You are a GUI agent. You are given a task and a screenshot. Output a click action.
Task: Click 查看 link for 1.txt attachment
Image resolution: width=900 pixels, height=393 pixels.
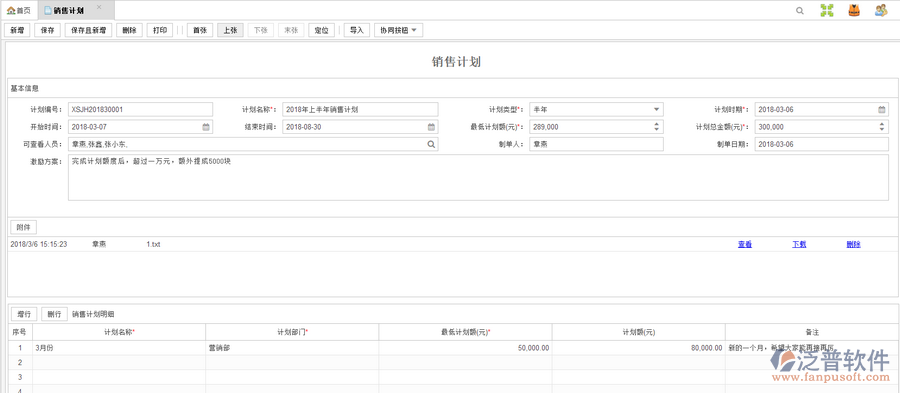[x=745, y=244]
